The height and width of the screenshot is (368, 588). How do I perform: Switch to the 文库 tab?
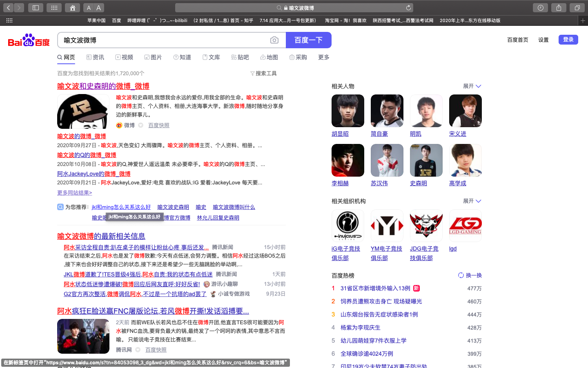tap(211, 57)
